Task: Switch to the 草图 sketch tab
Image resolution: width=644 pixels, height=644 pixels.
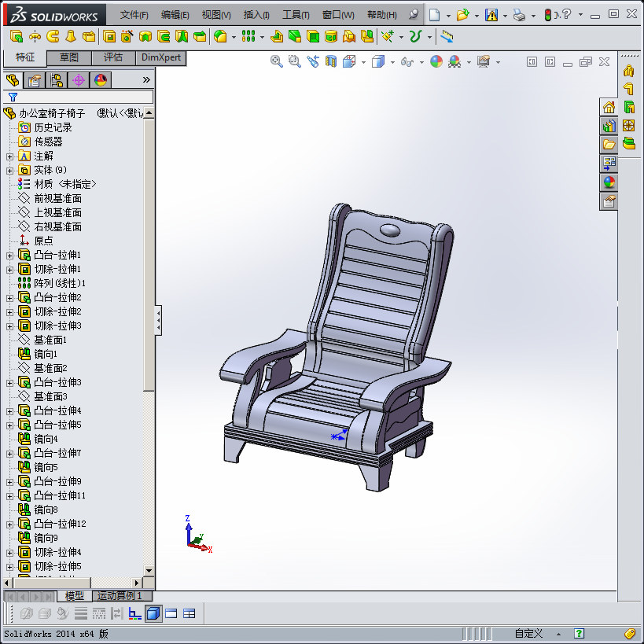Action: (x=69, y=57)
